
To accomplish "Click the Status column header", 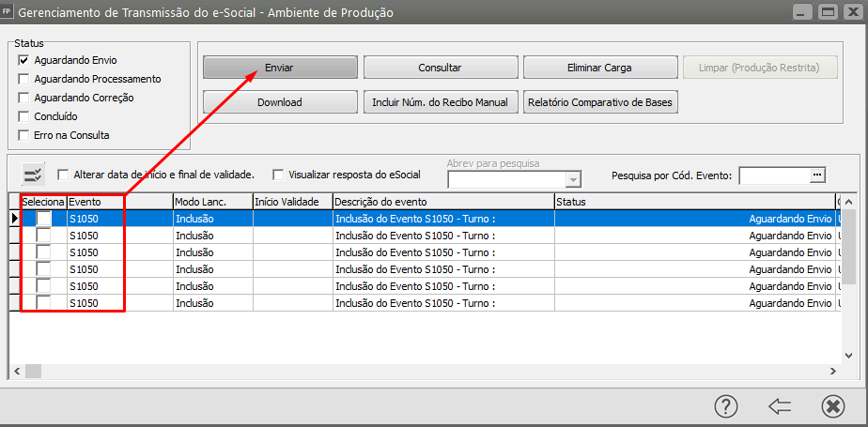I will click(x=695, y=202).
